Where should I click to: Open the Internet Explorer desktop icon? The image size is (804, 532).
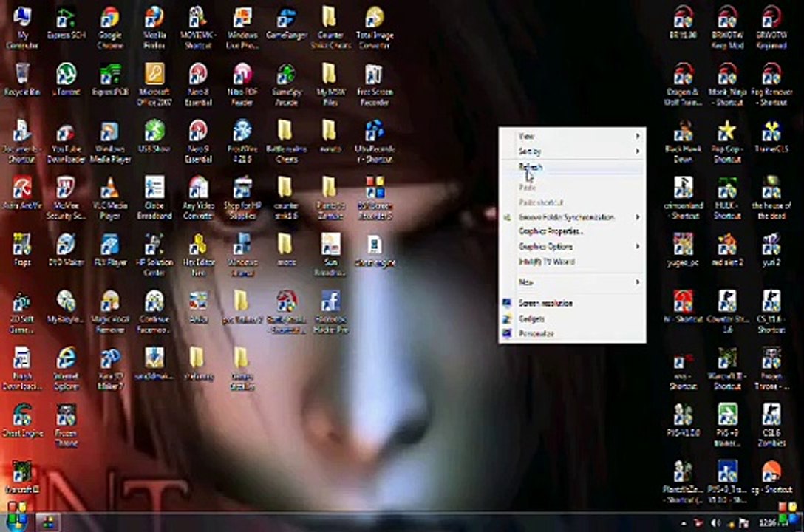coord(67,359)
